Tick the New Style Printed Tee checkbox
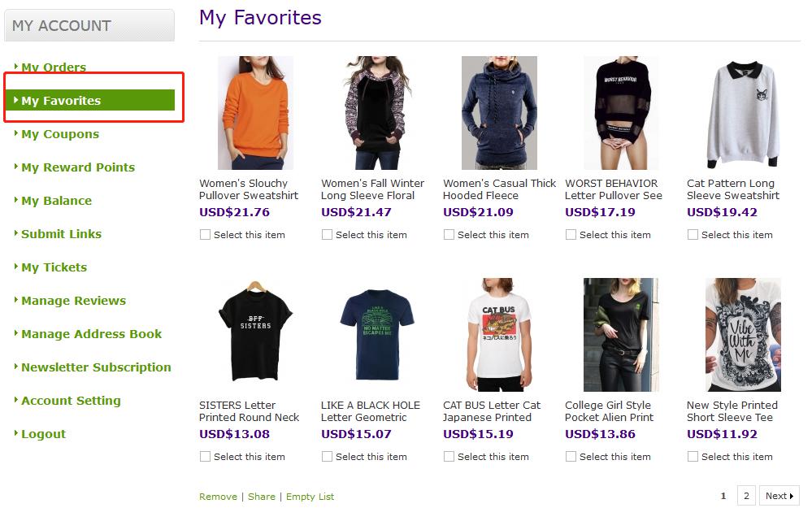Image resolution: width=812 pixels, height=521 pixels. pyautogui.click(x=693, y=456)
